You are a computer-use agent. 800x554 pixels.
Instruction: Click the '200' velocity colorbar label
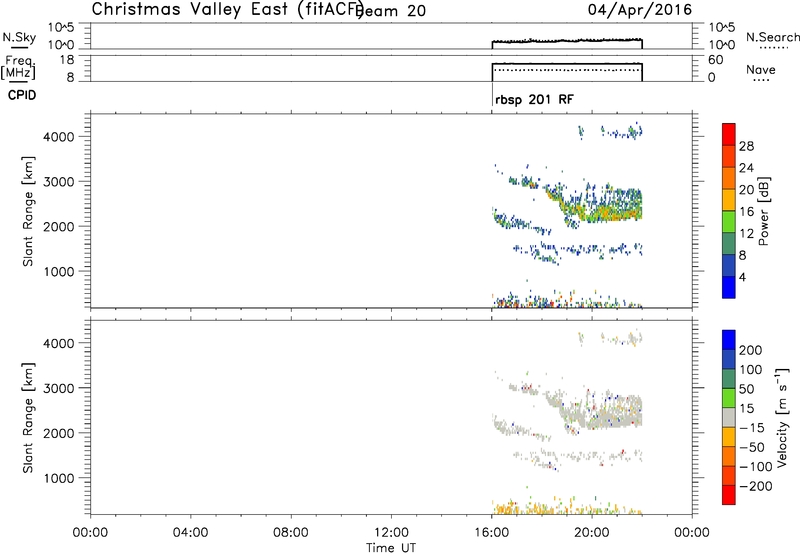751,350
